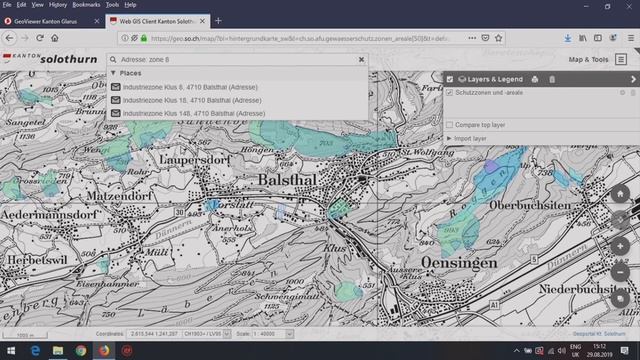The height and width of the screenshot is (360, 640).
Task: Open Windows notification center
Action: point(624,351)
